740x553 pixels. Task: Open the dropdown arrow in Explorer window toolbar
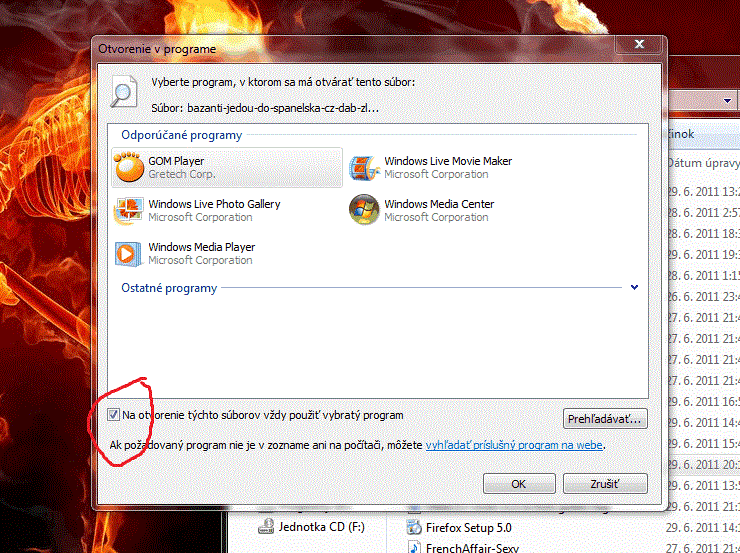pyautogui.click(x=727, y=101)
